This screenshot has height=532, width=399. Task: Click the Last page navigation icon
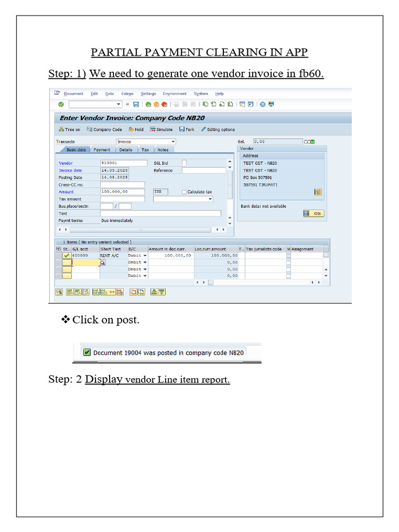point(230,104)
